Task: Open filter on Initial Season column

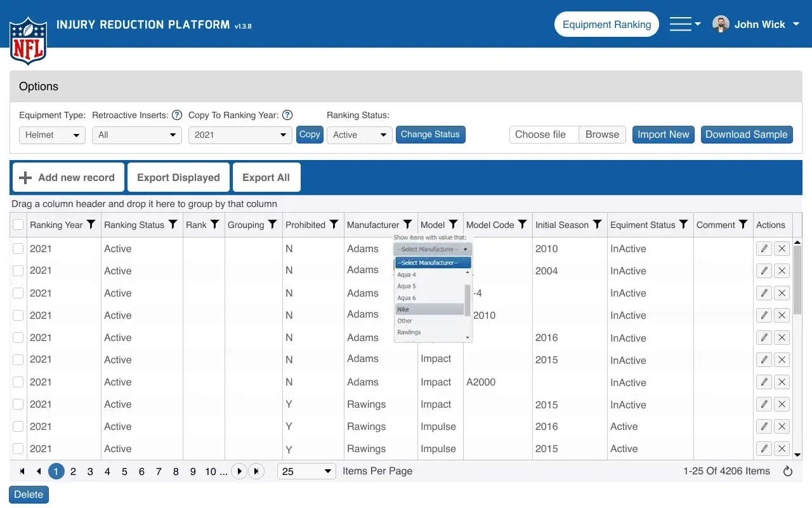Action: click(x=597, y=225)
